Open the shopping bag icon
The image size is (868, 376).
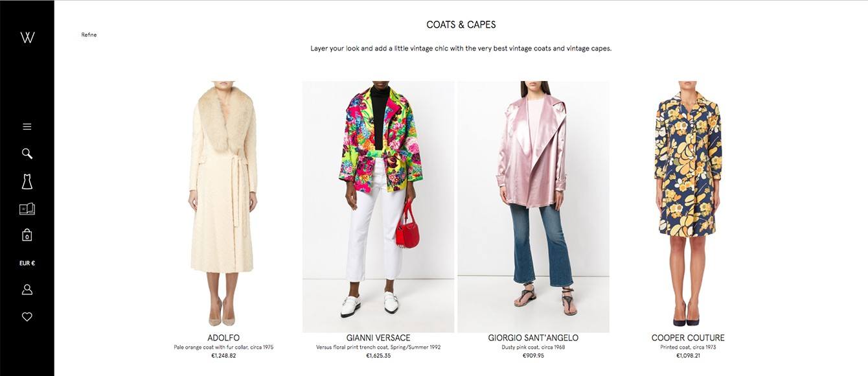[x=27, y=235]
